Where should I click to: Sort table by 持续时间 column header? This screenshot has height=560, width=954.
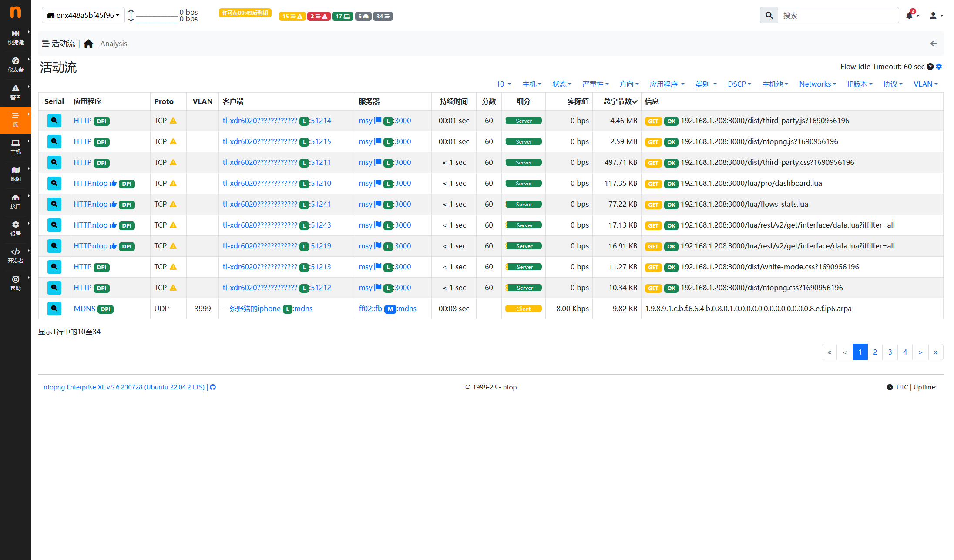point(453,101)
